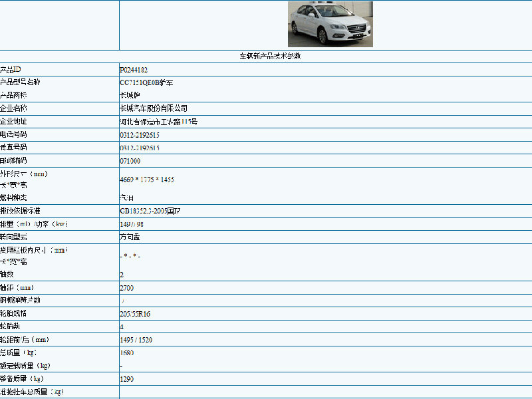Click the 企业地址 label

tap(13, 122)
